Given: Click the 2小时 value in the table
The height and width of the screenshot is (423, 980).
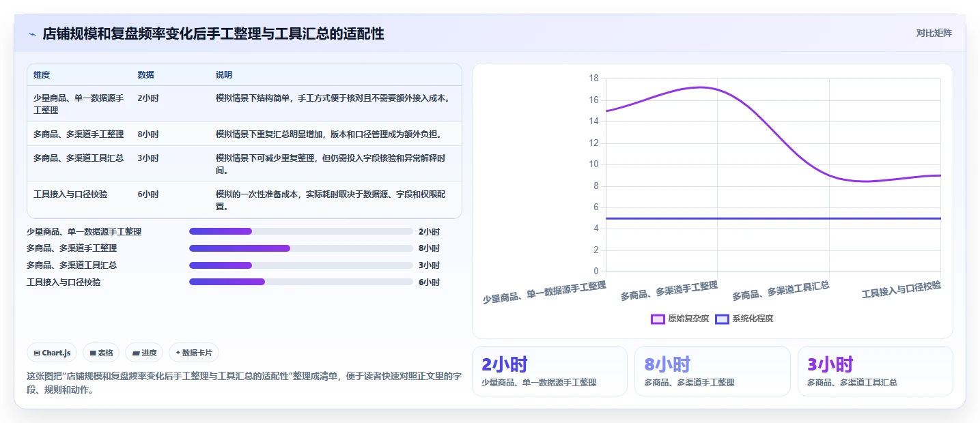Looking at the screenshot, I should coord(148,98).
